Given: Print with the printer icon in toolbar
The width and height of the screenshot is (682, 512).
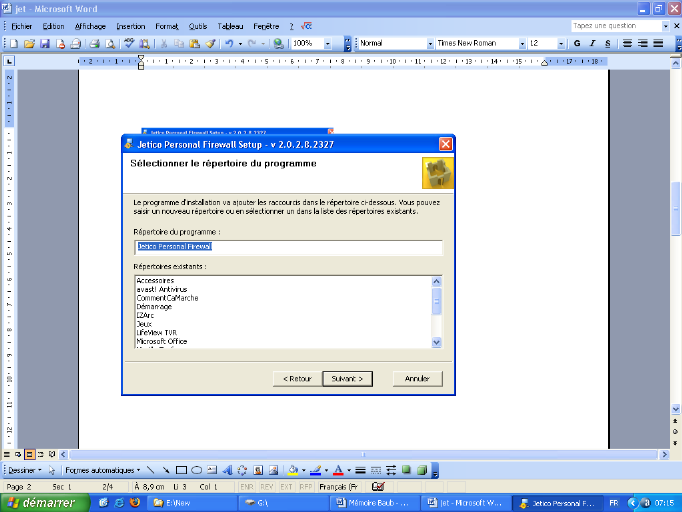Looking at the screenshot, I should pyautogui.click(x=94, y=44).
